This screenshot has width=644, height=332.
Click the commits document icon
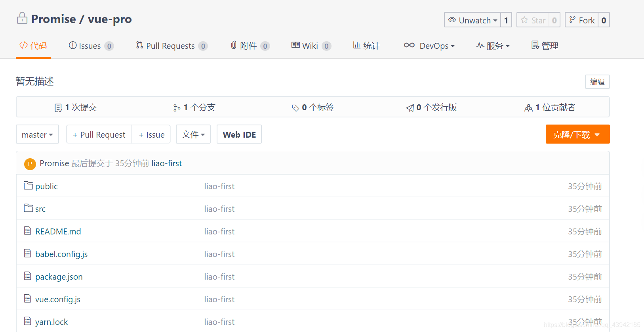pos(58,108)
